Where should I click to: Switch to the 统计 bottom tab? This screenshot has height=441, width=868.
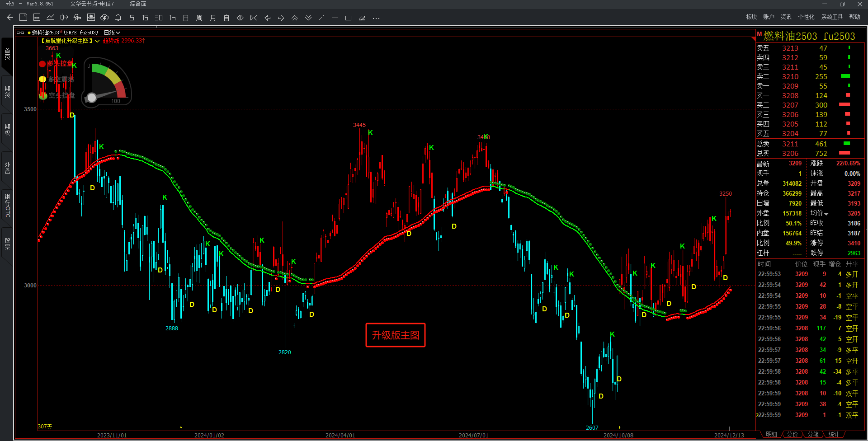click(x=834, y=434)
